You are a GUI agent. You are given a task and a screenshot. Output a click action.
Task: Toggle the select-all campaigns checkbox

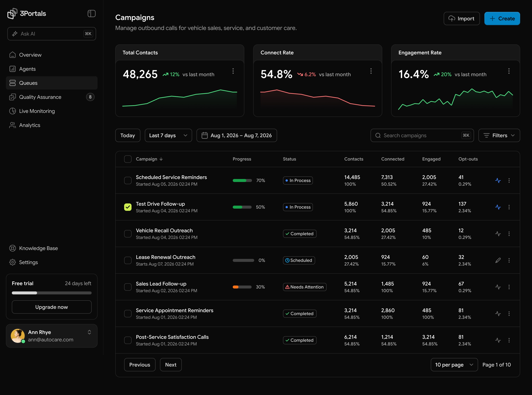click(x=128, y=159)
